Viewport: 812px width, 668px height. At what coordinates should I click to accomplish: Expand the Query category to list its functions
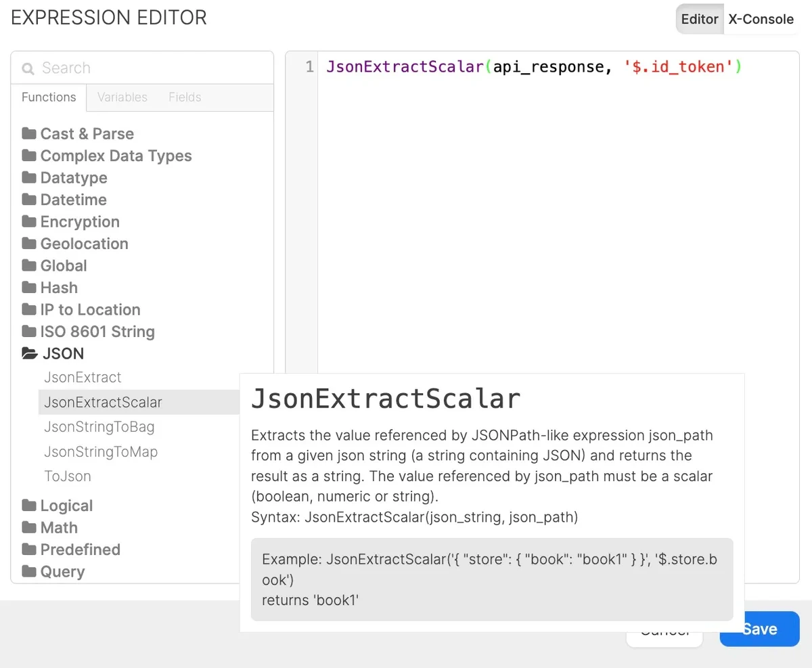(30, 571)
